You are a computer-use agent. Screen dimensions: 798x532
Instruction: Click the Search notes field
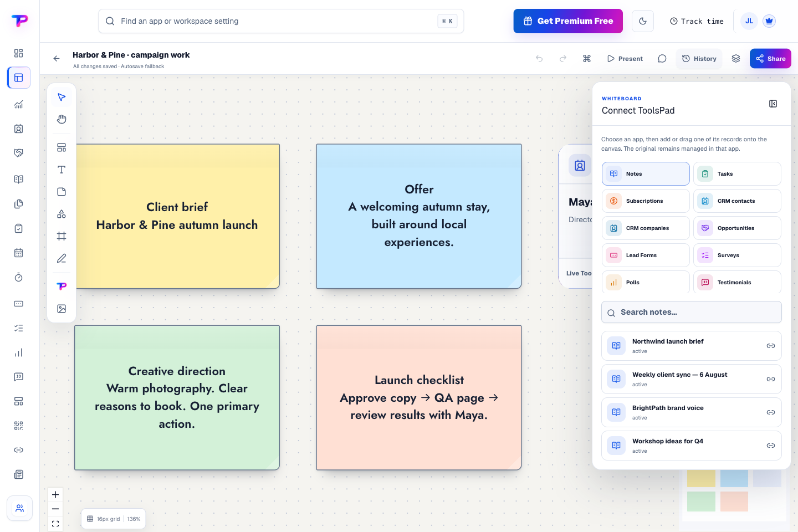[692, 312]
